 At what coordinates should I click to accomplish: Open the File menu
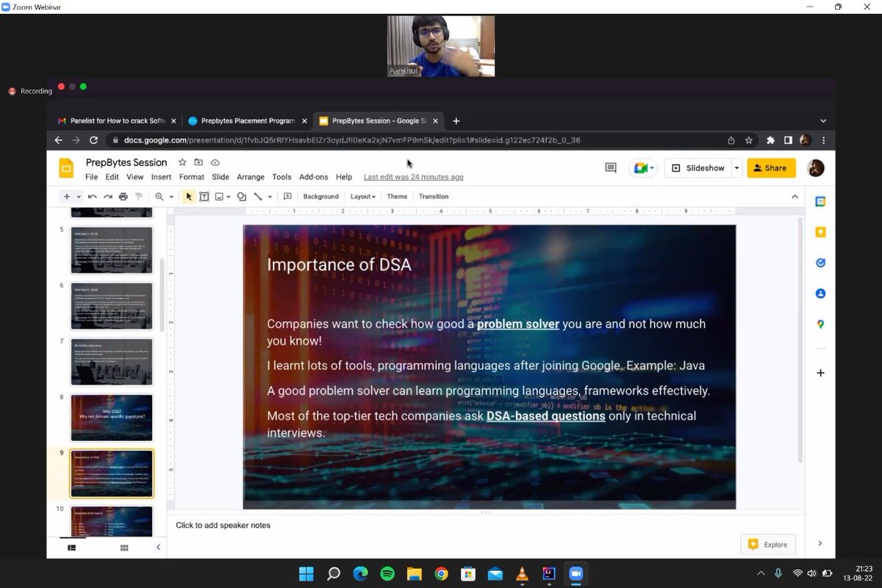(91, 177)
